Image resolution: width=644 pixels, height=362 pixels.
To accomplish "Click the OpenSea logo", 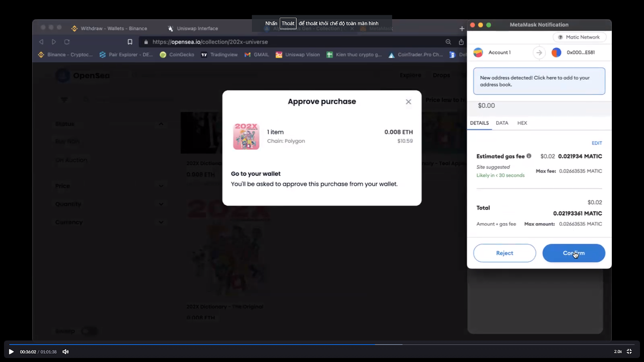I will tap(83, 76).
